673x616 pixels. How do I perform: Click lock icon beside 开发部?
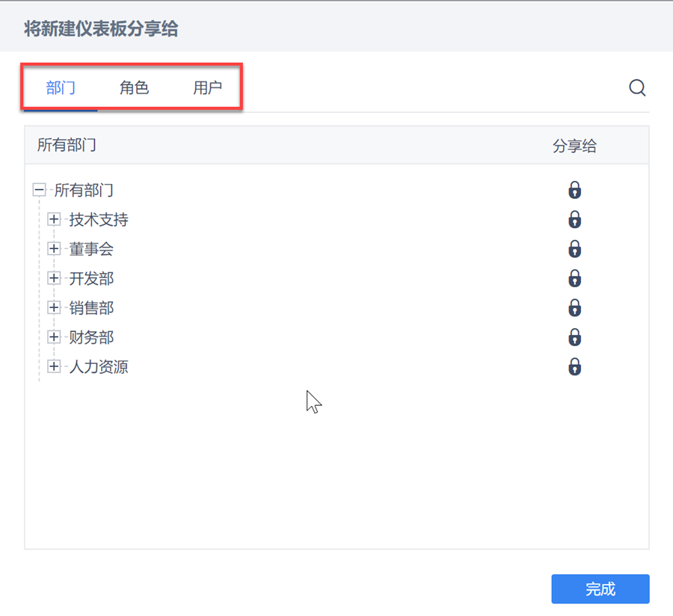point(574,279)
